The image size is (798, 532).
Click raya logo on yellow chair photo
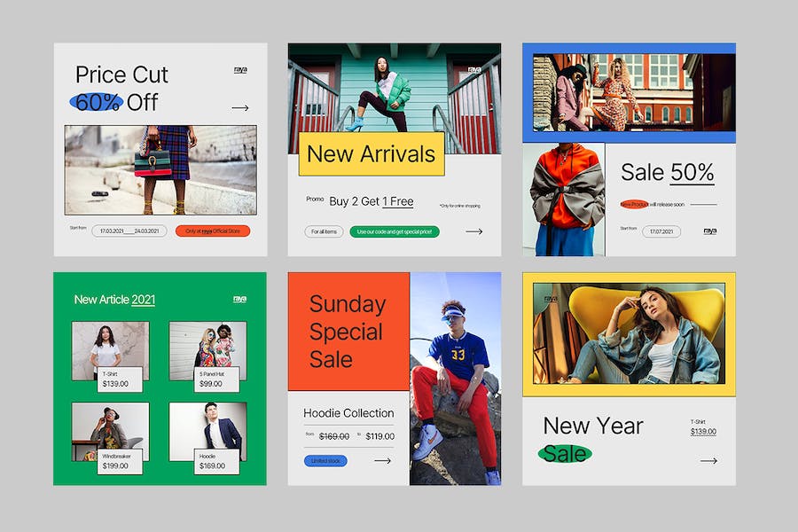(552, 300)
